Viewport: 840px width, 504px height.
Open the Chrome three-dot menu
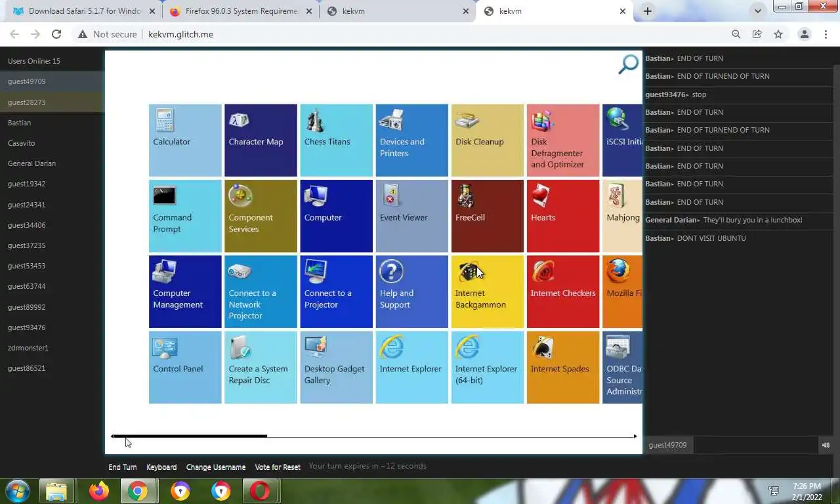826,34
